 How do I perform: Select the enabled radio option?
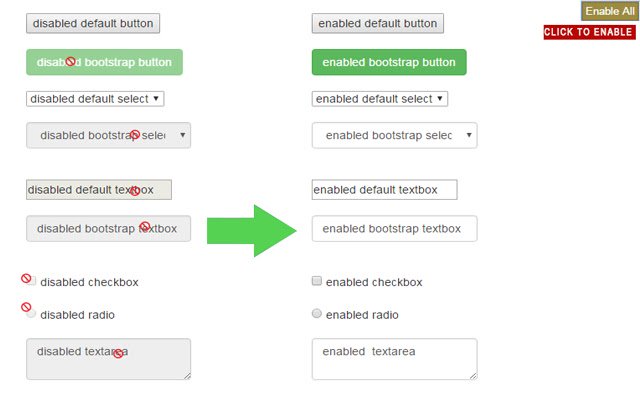[x=317, y=313]
